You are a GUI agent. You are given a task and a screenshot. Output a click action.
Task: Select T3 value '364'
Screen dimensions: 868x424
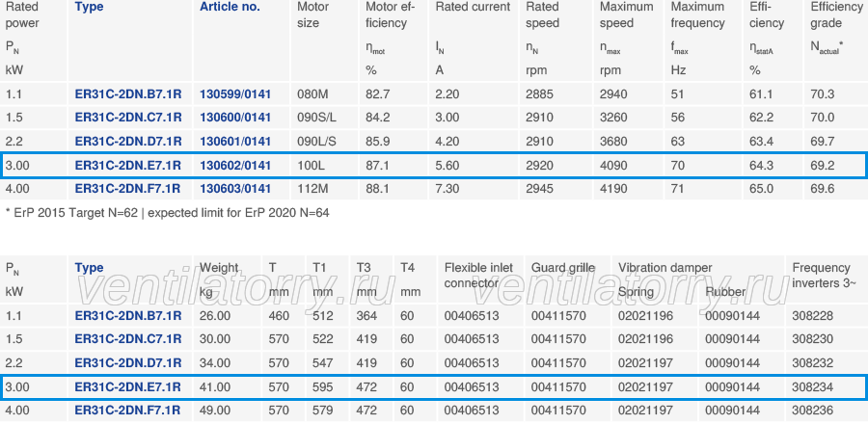click(367, 316)
